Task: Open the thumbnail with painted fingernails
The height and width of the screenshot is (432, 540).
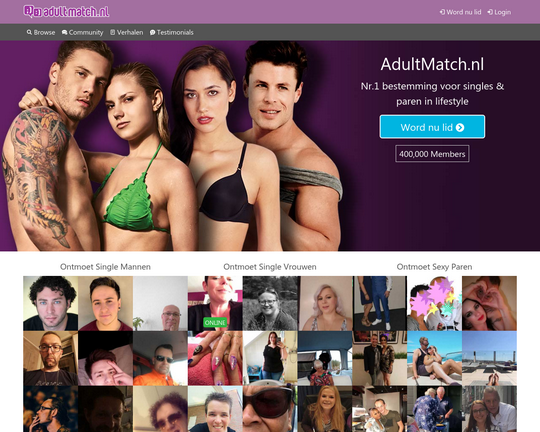Action: (x=215, y=358)
